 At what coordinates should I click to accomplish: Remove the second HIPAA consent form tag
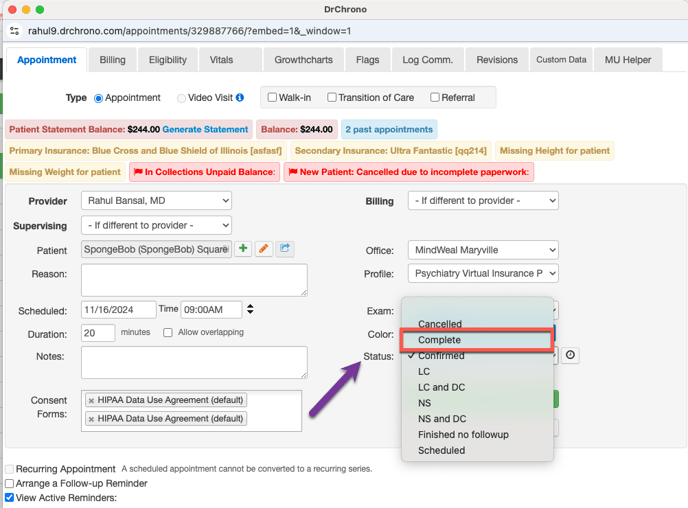[92, 419]
